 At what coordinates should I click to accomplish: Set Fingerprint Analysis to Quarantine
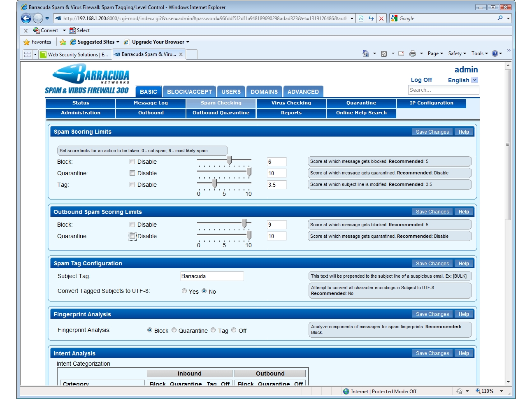click(x=174, y=330)
